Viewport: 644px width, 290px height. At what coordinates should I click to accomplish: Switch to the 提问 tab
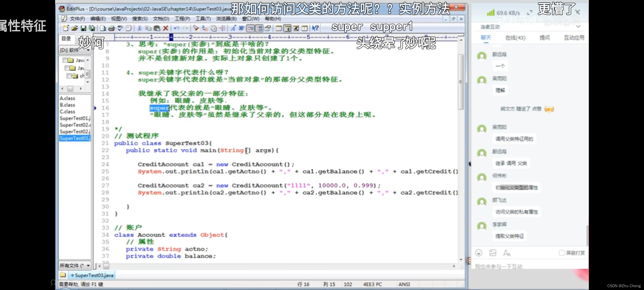[x=545, y=37]
